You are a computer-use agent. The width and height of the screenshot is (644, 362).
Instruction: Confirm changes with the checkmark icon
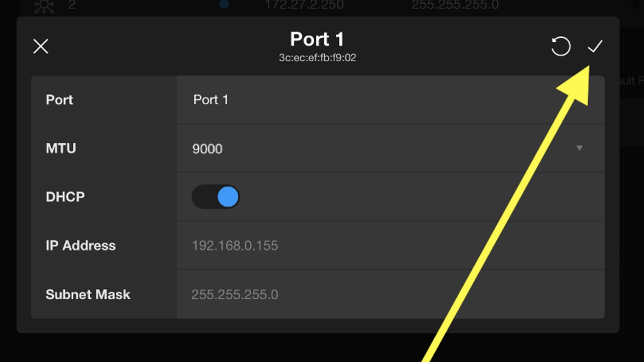point(595,46)
